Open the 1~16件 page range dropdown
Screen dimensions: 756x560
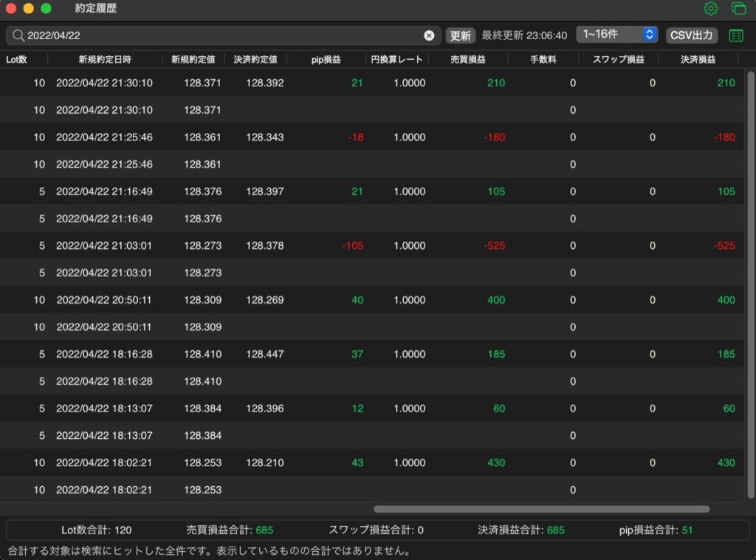click(616, 34)
